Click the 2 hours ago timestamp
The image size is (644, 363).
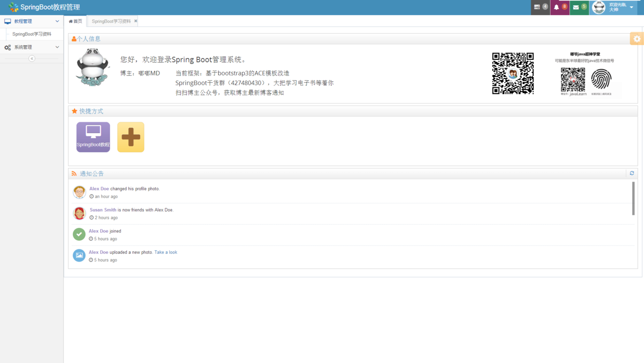(x=106, y=218)
